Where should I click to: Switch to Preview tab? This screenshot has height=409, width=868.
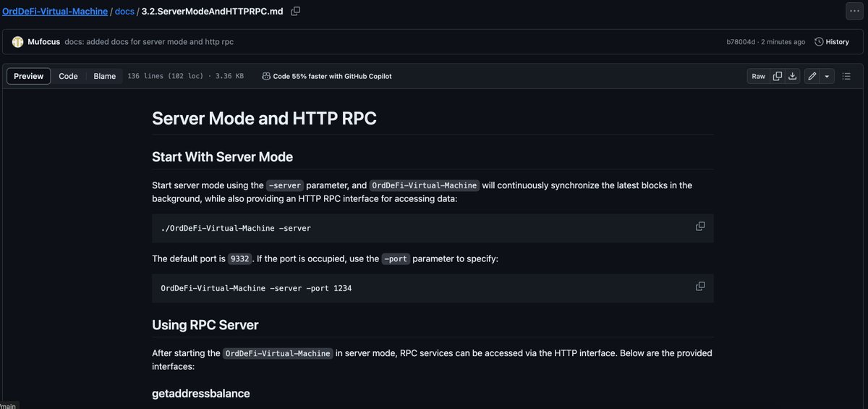click(29, 76)
